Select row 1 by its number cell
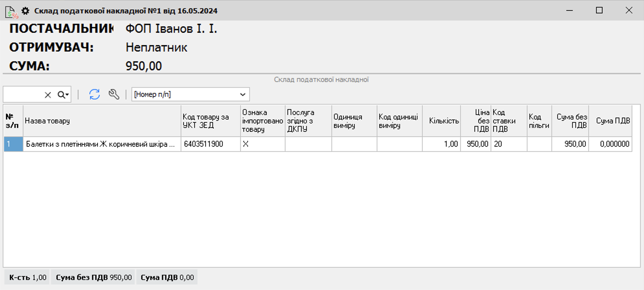This screenshot has width=644, height=290. [x=13, y=144]
